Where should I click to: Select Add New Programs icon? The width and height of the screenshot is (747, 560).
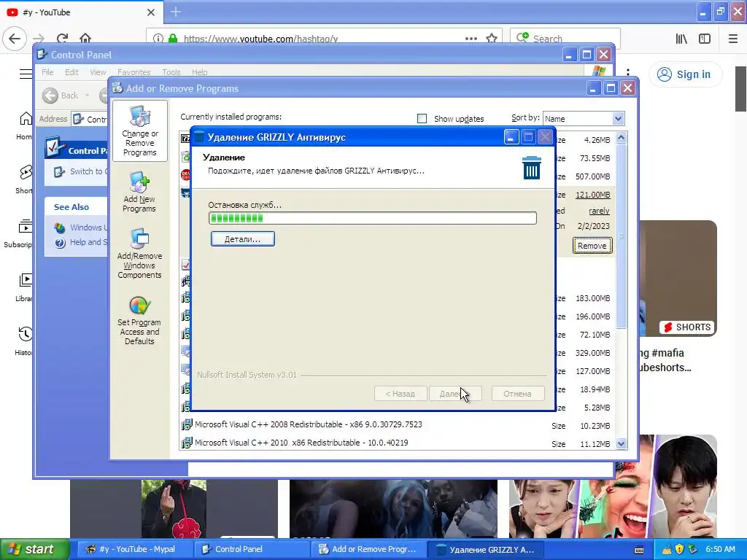139,192
